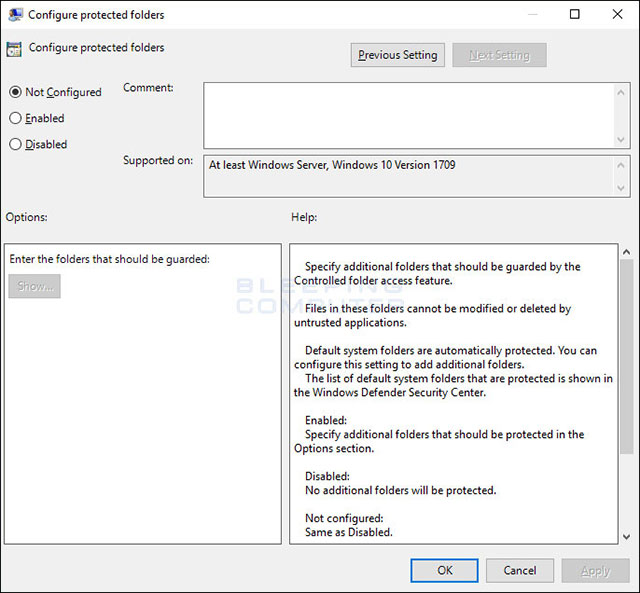
Task: Dismiss the dialog with Cancel
Action: (x=520, y=570)
